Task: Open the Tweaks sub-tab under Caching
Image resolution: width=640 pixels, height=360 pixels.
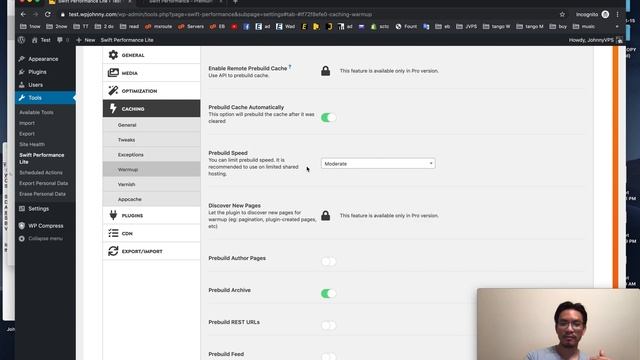Action: click(151, 140)
